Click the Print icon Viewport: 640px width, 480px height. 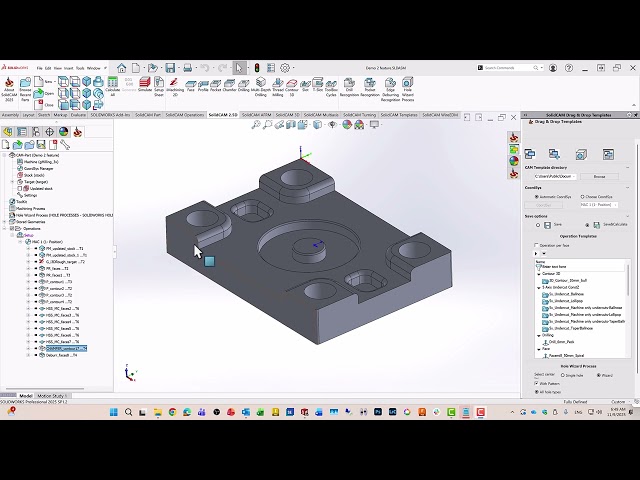pos(187,68)
